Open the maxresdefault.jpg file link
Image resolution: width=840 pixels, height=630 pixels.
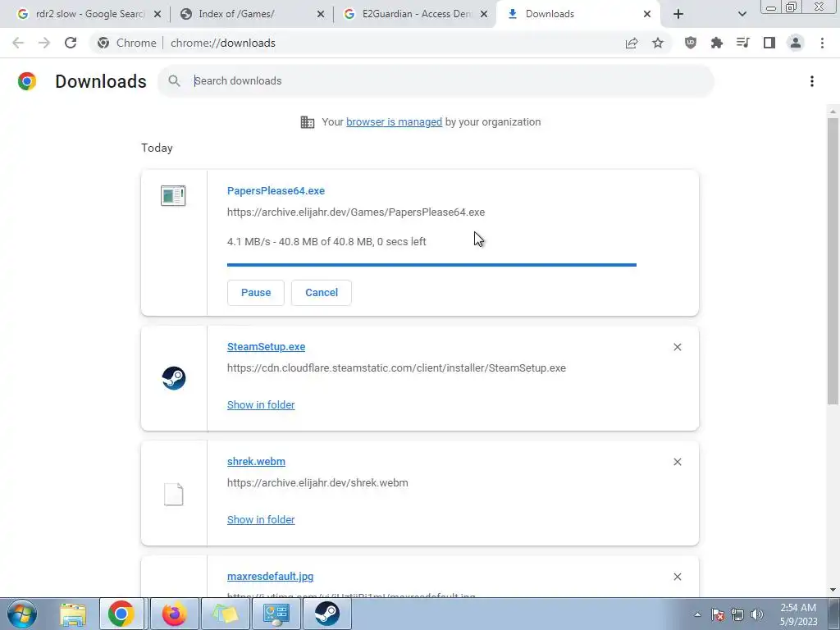point(271,577)
